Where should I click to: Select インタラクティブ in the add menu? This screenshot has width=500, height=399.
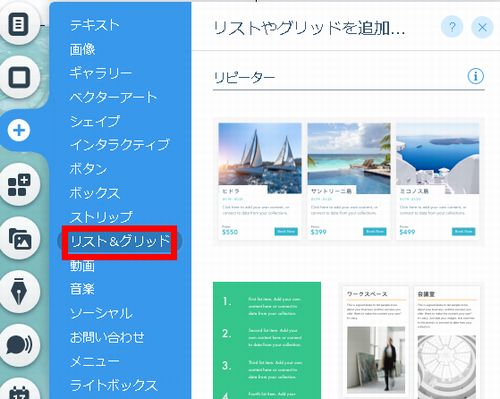pos(120,145)
